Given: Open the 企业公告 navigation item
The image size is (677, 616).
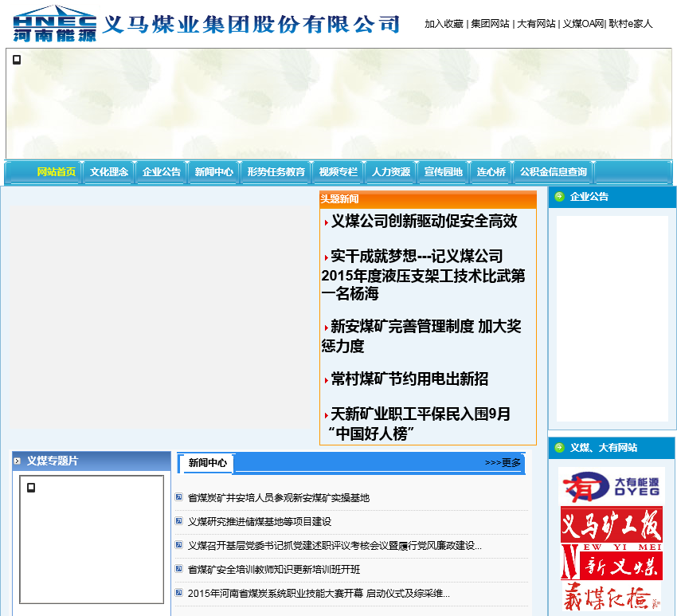Looking at the screenshot, I should point(162,172).
